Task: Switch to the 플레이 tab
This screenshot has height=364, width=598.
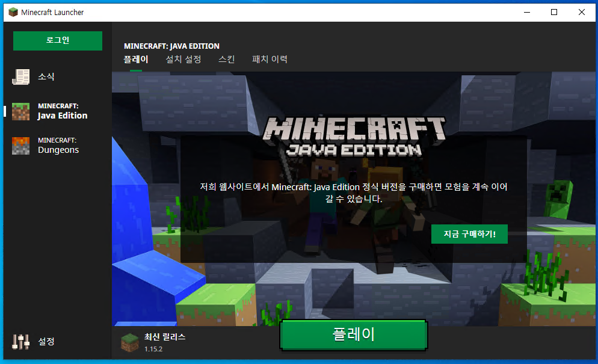Action: click(136, 59)
